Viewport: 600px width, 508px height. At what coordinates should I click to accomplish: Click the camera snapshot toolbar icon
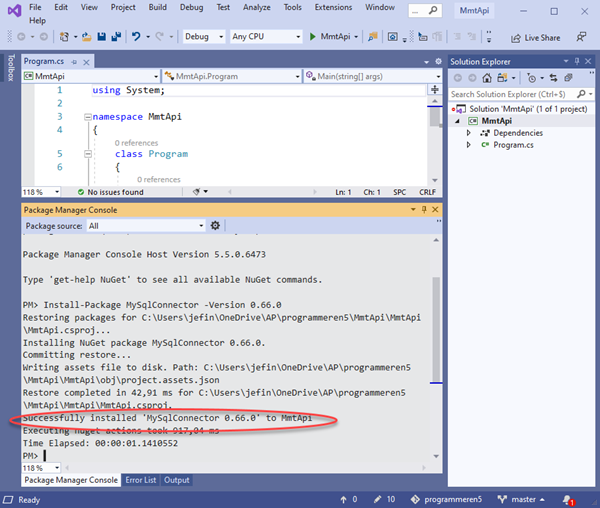pos(393,37)
